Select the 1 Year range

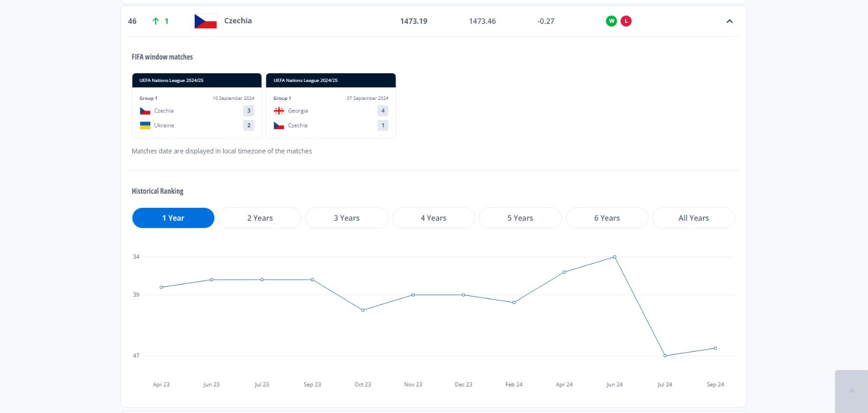tap(173, 218)
